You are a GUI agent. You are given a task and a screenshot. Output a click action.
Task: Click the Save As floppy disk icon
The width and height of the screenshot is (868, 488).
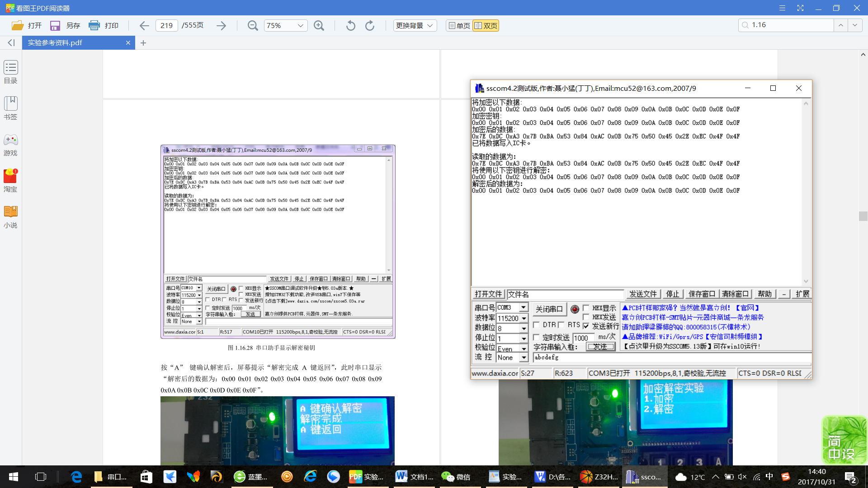[55, 26]
